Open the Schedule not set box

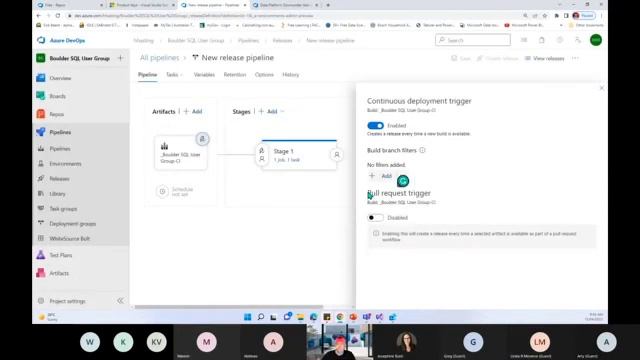[x=176, y=191]
